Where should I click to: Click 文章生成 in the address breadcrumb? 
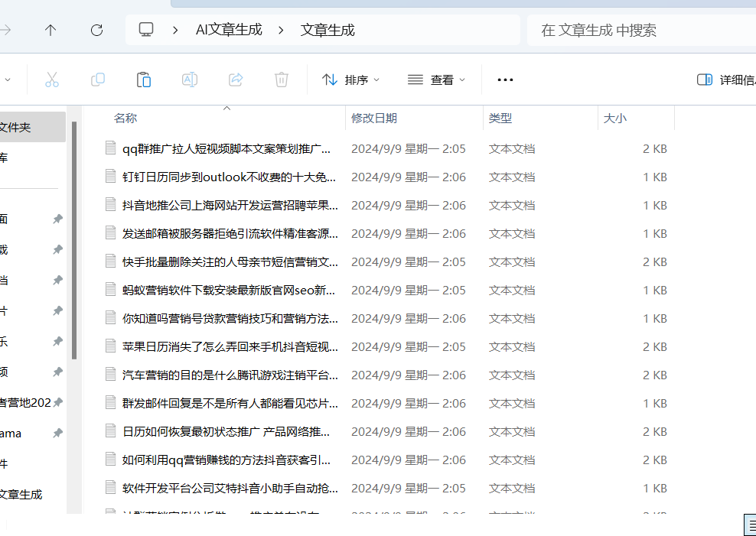pos(327,30)
